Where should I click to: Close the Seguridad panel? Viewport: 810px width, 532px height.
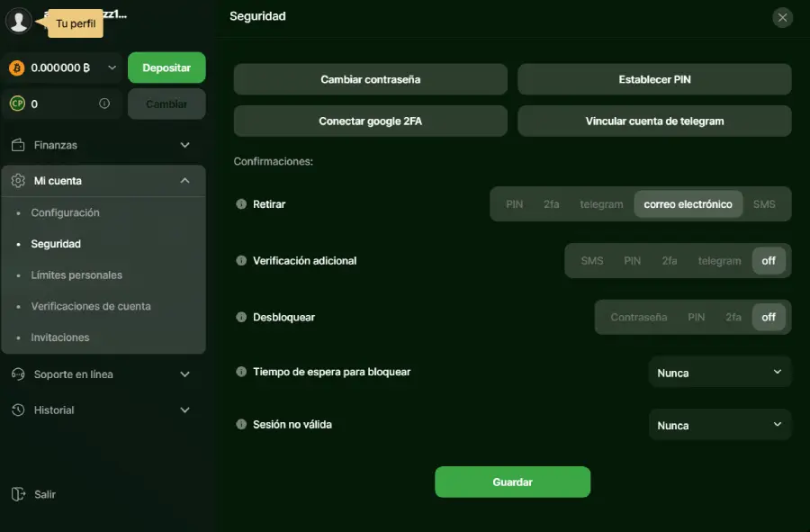tap(783, 18)
